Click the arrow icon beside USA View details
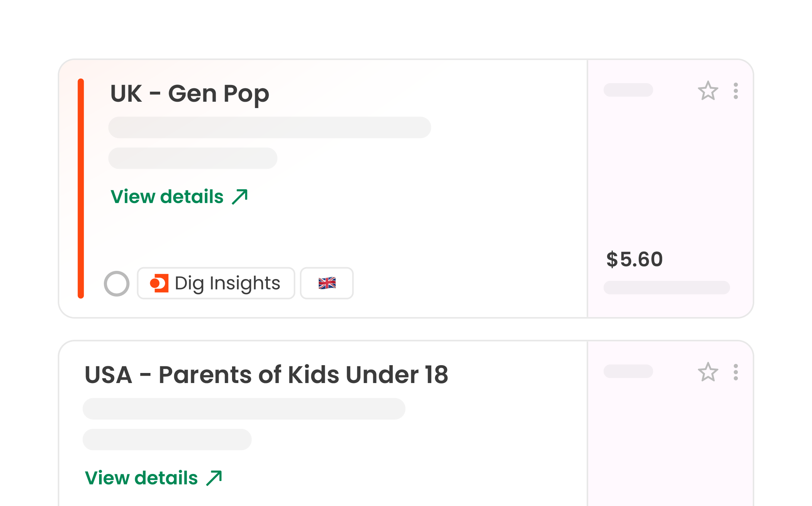This screenshot has width=812, height=506. point(214,478)
